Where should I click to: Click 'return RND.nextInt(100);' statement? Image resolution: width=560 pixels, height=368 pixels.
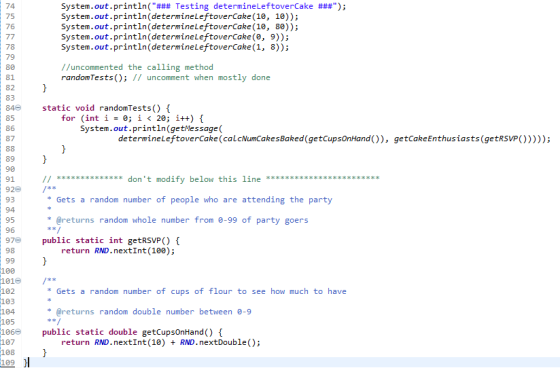coord(118,251)
